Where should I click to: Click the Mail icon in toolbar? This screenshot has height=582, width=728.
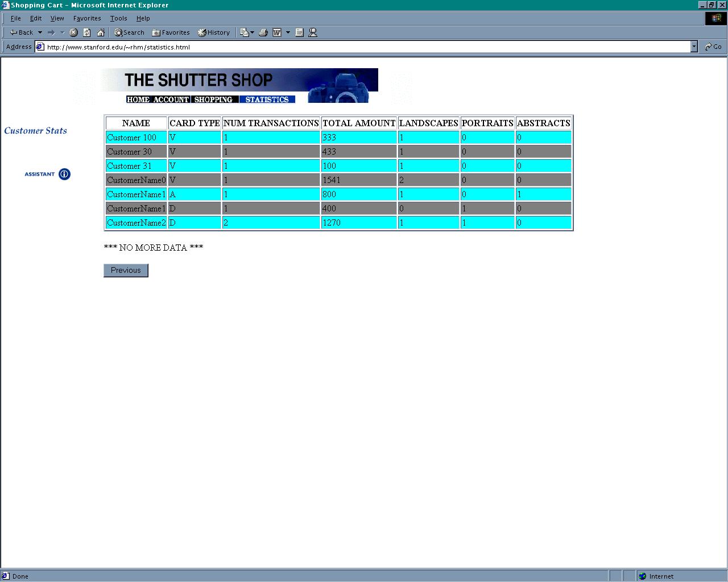point(245,32)
